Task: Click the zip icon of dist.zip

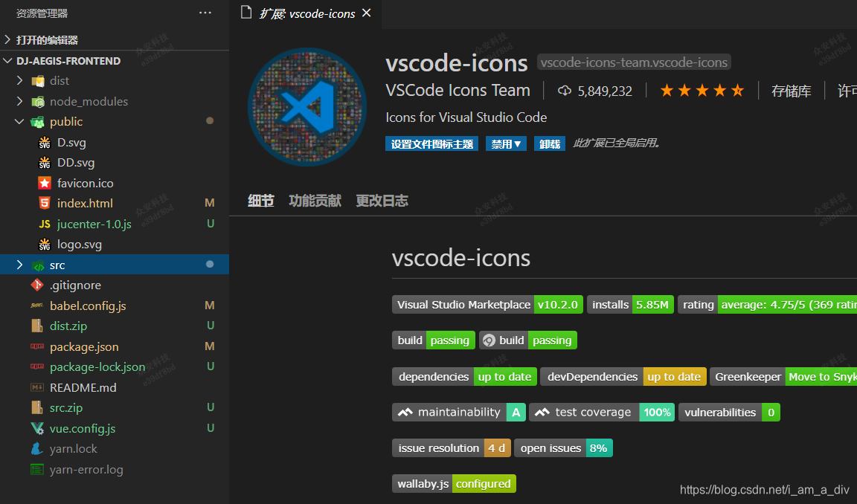Action: click(x=37, y=326)
